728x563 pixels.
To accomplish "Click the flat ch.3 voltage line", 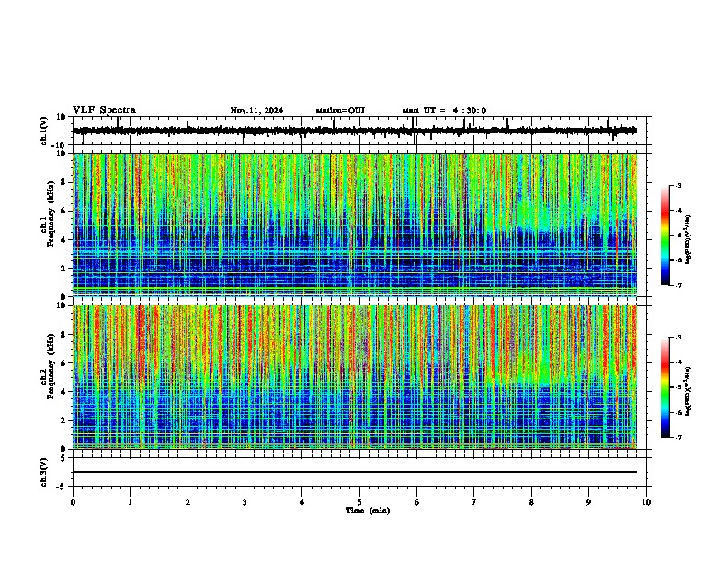I will tap(355, 472).
